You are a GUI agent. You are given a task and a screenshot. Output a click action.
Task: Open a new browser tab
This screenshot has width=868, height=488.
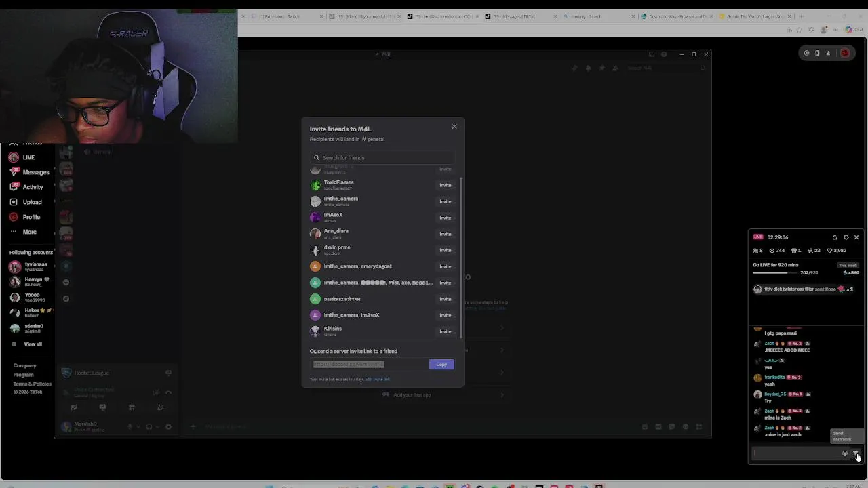[x=801, y=16]
